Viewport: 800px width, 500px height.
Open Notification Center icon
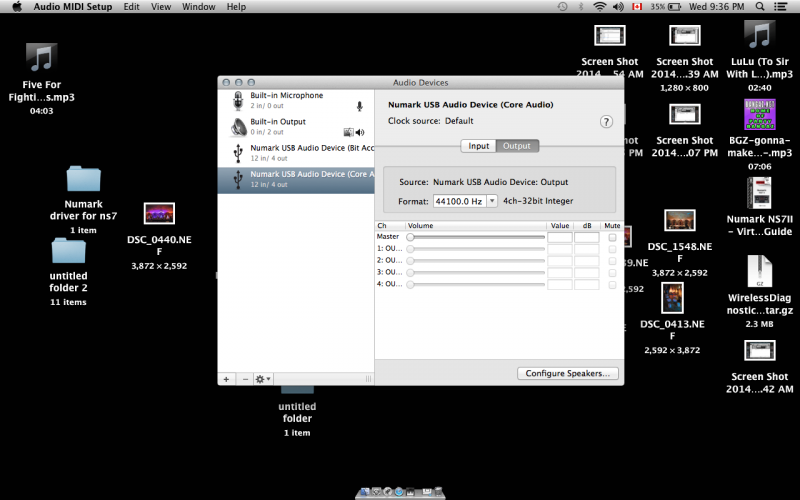(x=780, y=7)
